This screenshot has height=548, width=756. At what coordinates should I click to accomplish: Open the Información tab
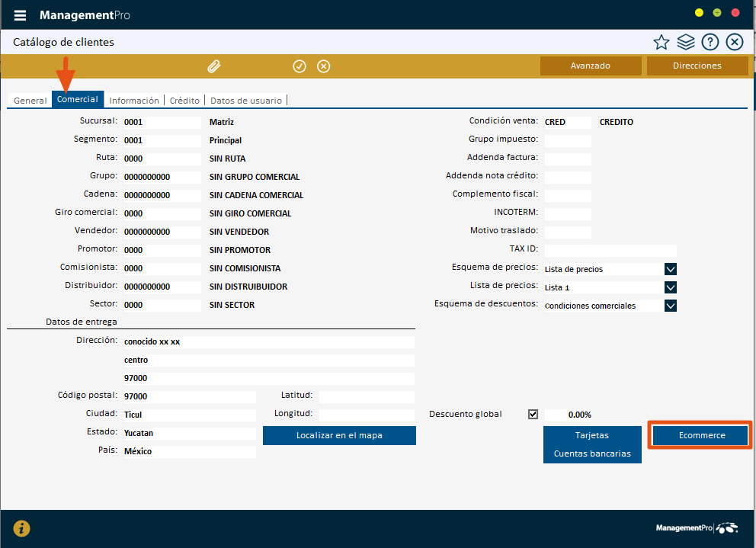[134, 101]
